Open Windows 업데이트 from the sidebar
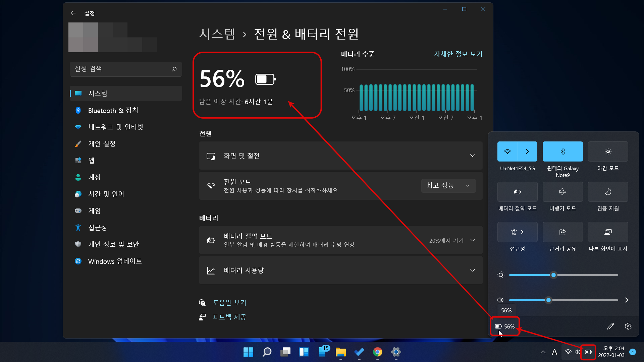644x362 pixels. 114,261
